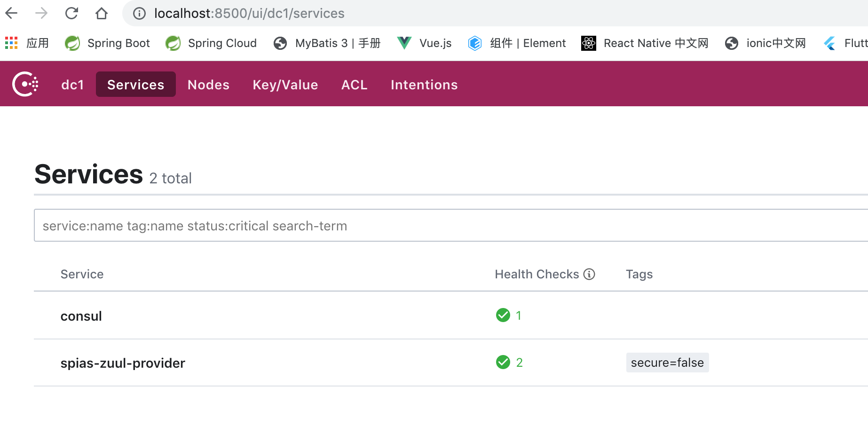Open Spring Boot bookmark
Viewport: 868px width, 426px height.
coord(108,43)
